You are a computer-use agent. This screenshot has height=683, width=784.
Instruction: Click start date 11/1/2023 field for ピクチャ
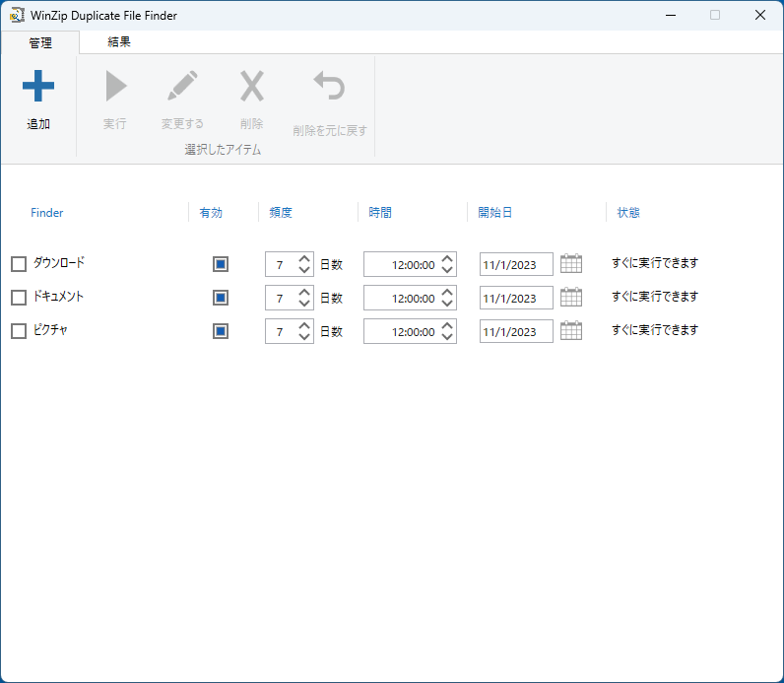click(516, 331)
